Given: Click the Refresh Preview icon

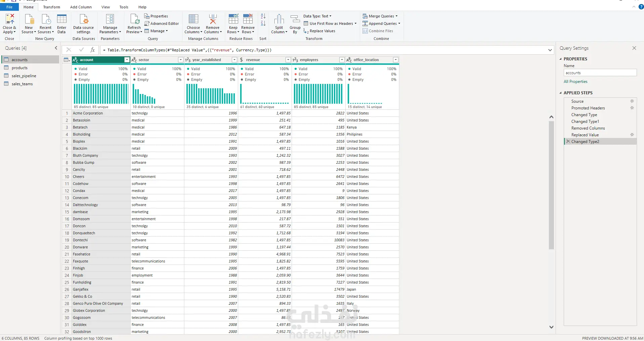Looking at the screenshot, I should (134, 19).
